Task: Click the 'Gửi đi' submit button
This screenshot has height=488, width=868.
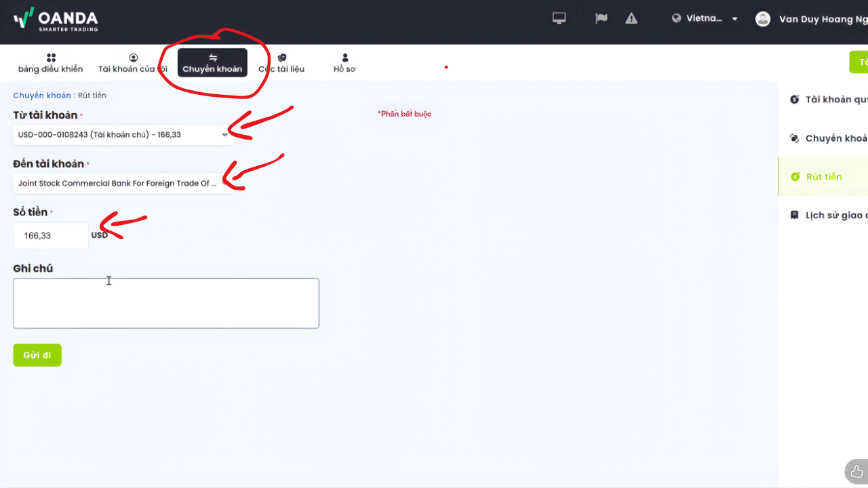Action: [x=37, y=355]
